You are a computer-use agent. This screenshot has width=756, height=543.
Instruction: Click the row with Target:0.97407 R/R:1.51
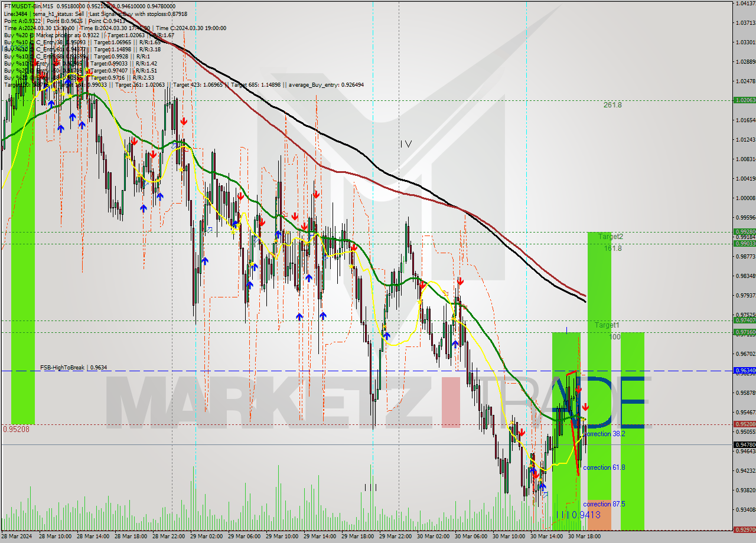tap(80, 70)
